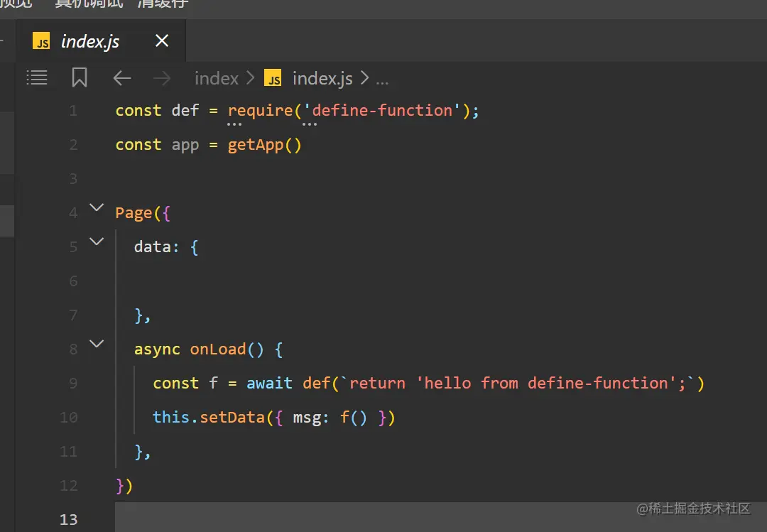The width and height of the screenshot is (767, 532).
Task: Click the 'Page' keyword on line 4
Action: click(134, 213)
